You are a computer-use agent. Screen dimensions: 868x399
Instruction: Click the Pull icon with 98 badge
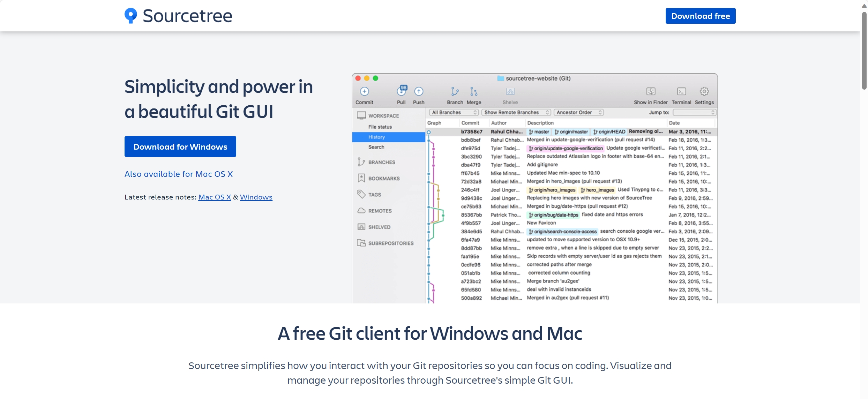click(402, 91)
